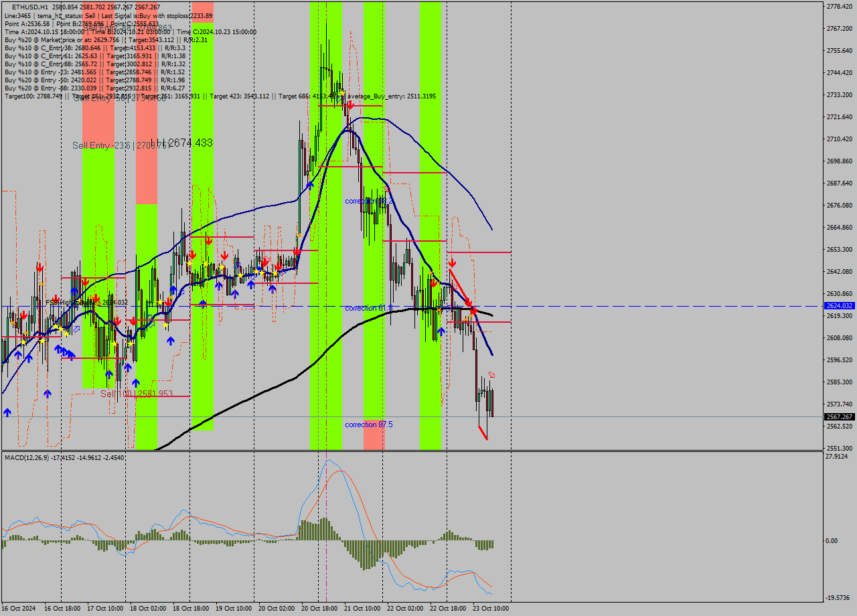Click the '22 Oct 18:00' time axis label
The width and height of the screenshot is (857, 616).
(448, 609)
